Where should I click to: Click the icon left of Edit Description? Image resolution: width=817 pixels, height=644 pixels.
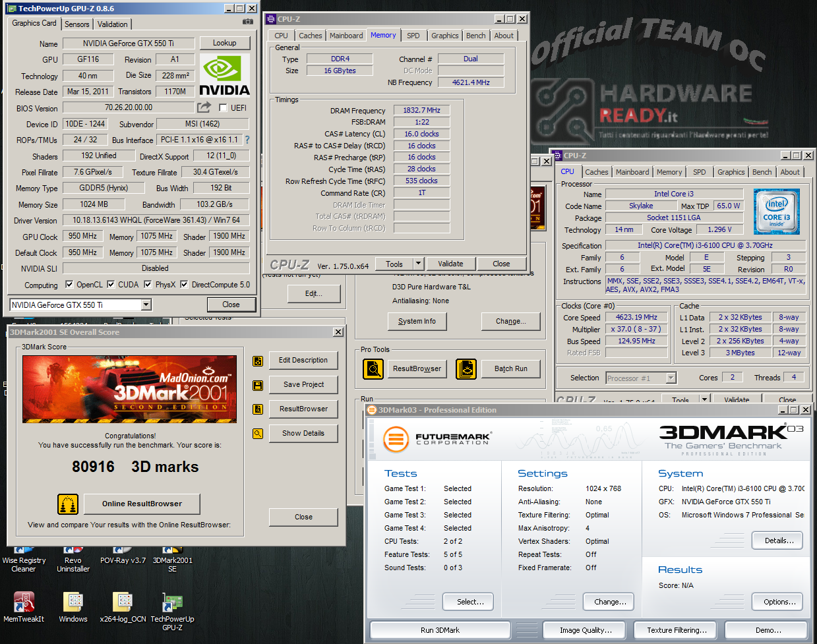(x=258, y=361)
